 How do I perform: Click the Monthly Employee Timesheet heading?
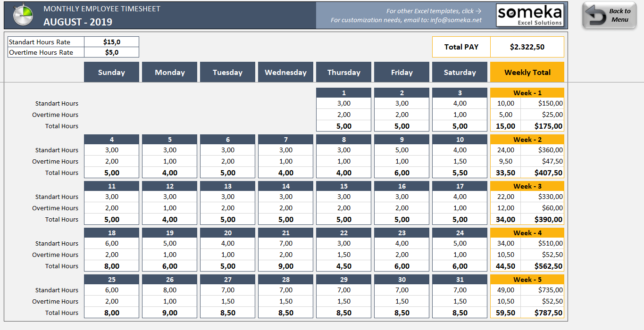(x=102, y=9)
